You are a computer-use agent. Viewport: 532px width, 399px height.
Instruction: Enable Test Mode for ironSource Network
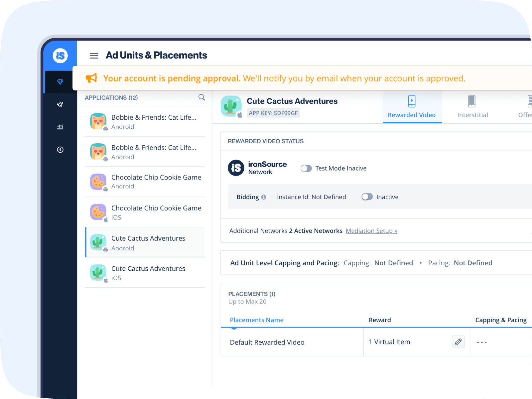[x=306, y=168]
